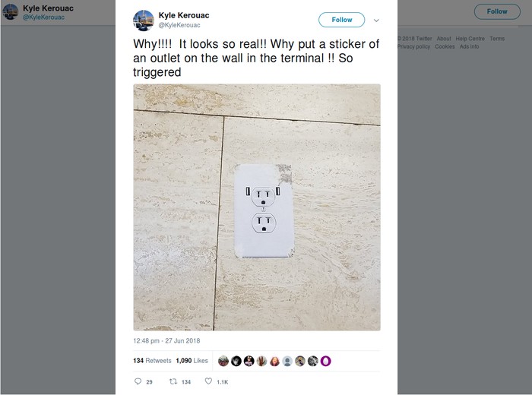Open the Ads info footer link
The height and width of the screenshot is (395, 532).
469,46
